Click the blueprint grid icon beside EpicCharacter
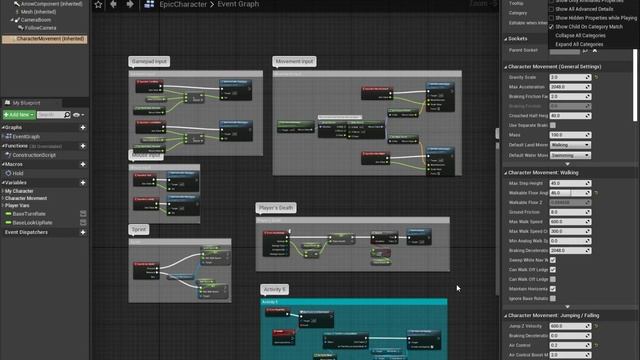The image size is (640, 360). point(149,4)
